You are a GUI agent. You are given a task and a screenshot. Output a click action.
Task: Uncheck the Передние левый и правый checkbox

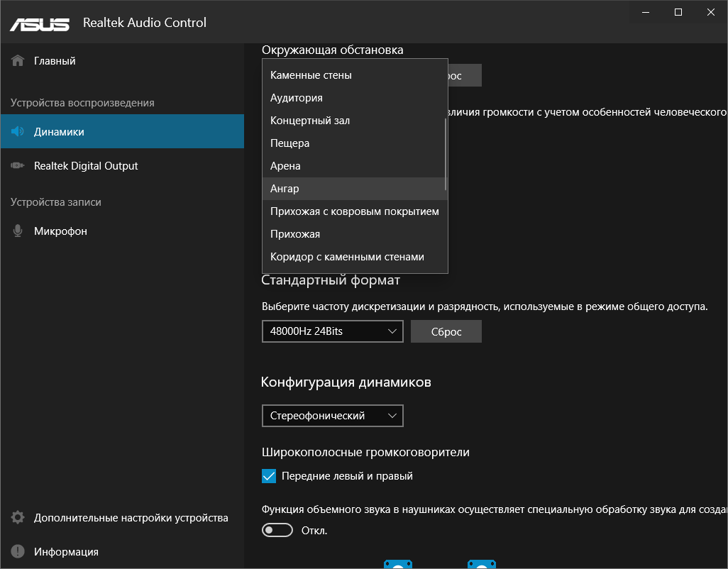[269, 476]
